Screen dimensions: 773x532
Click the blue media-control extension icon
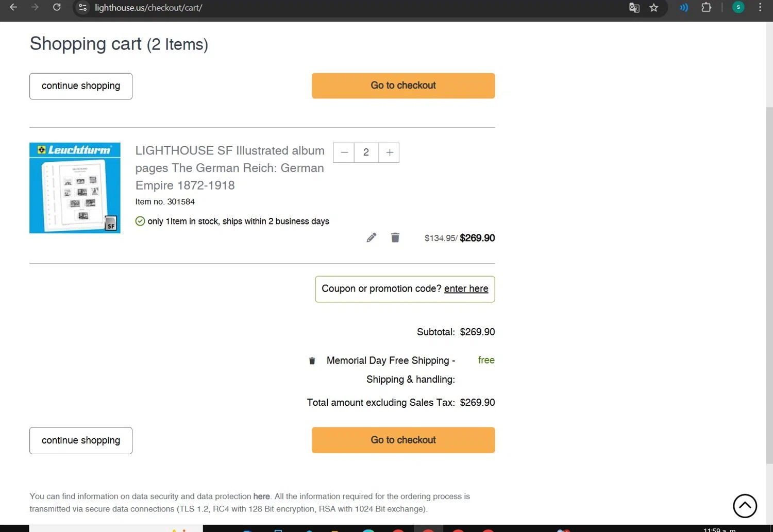(684, 8)
